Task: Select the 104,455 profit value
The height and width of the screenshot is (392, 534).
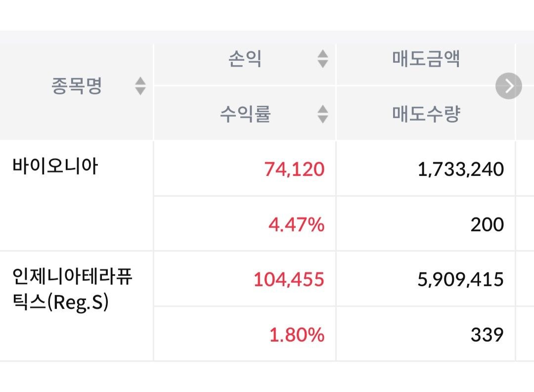Action: tap(289, 280)
